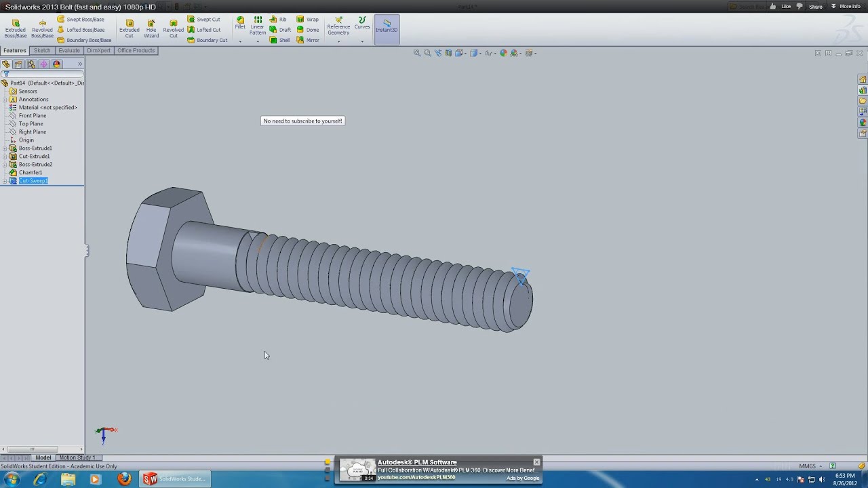868x488 pixels.
Task: Open DimXpertManager tab icon
Action: coord(44,64)
